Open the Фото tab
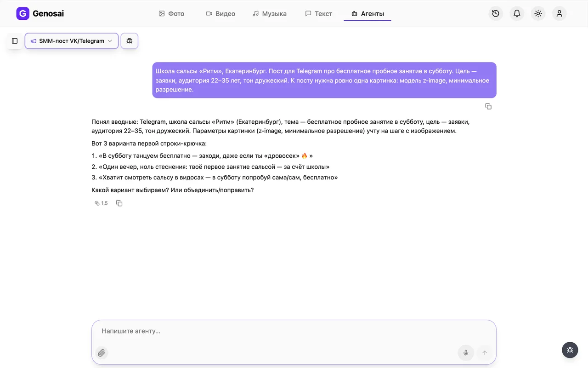This screenshot has width=588, height=368. pyautogui.click(x=171, y=14)
